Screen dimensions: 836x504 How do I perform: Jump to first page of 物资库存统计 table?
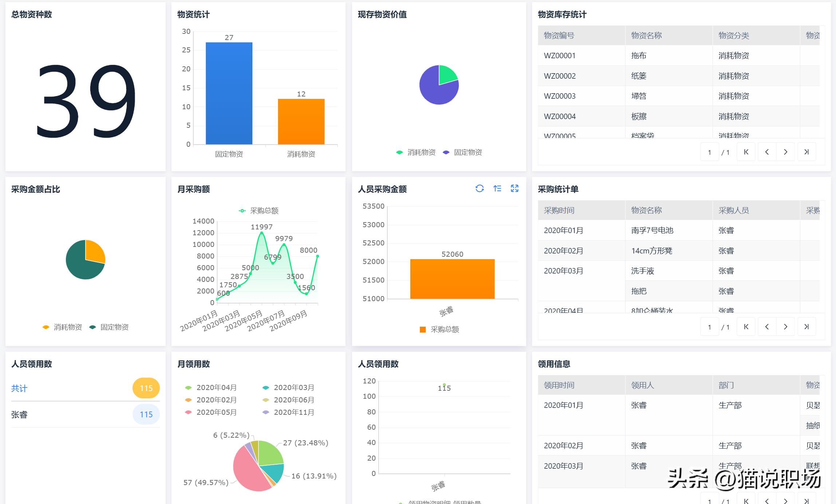point(746,152)
